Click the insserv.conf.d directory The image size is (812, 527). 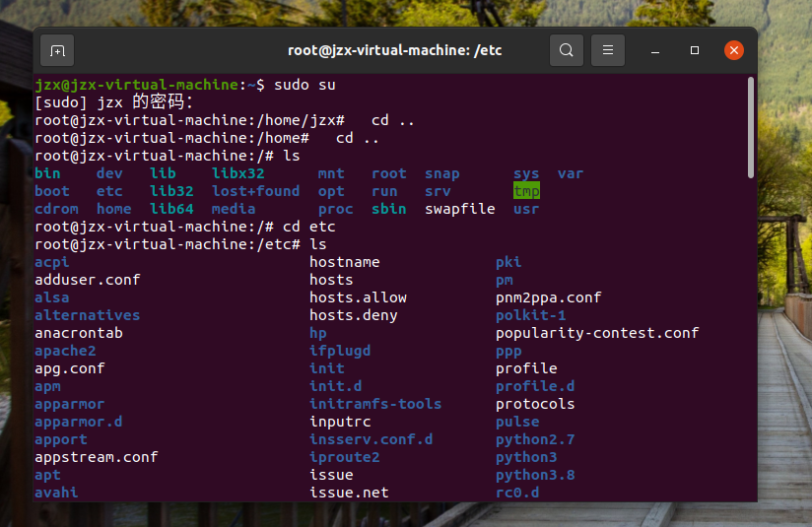371,439
